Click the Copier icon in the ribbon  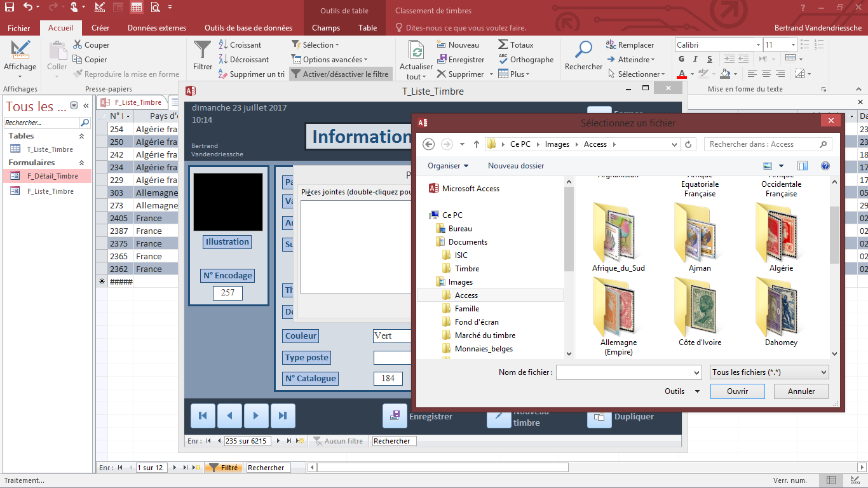click(x=78, y=59)
